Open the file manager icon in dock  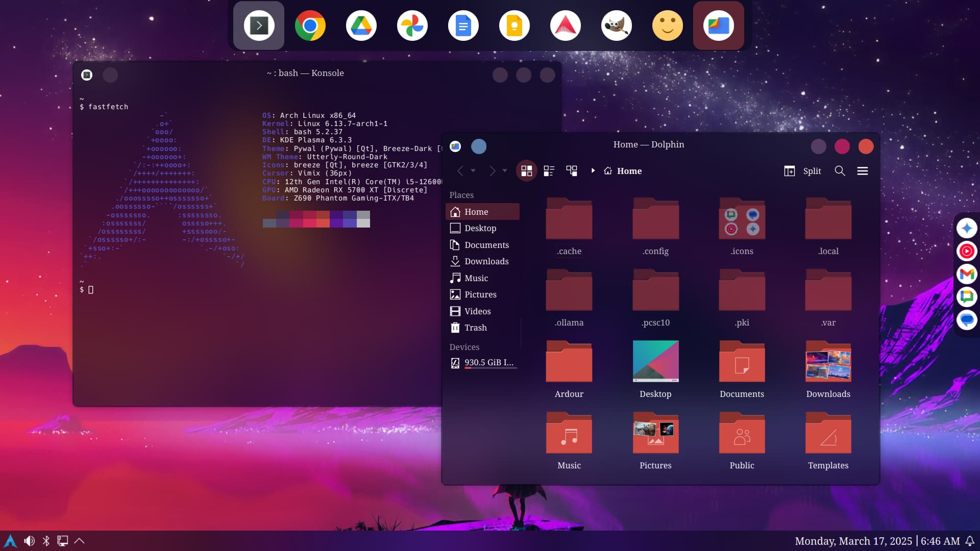click(x=718, y=26)
